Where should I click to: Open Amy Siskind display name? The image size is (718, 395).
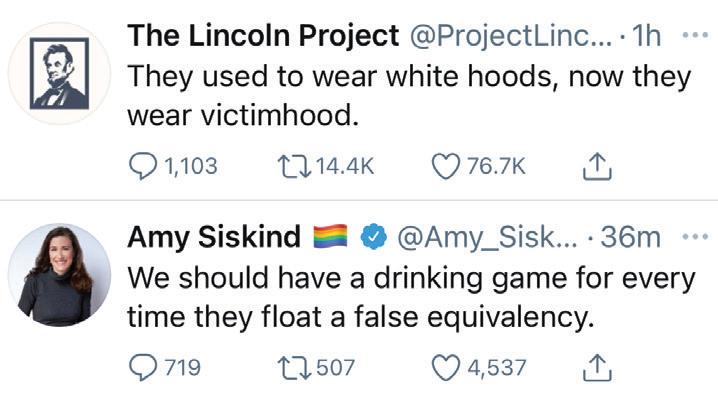click(x=214, y=237)
